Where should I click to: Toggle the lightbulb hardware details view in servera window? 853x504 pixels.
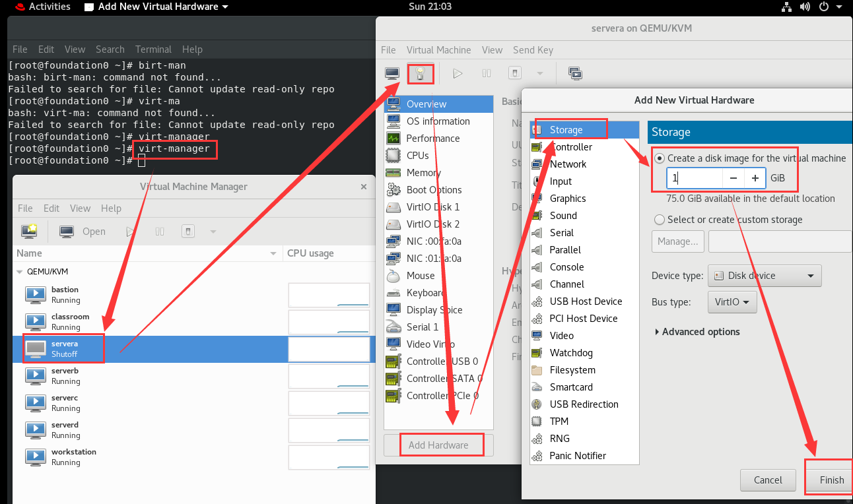(421, 73)
